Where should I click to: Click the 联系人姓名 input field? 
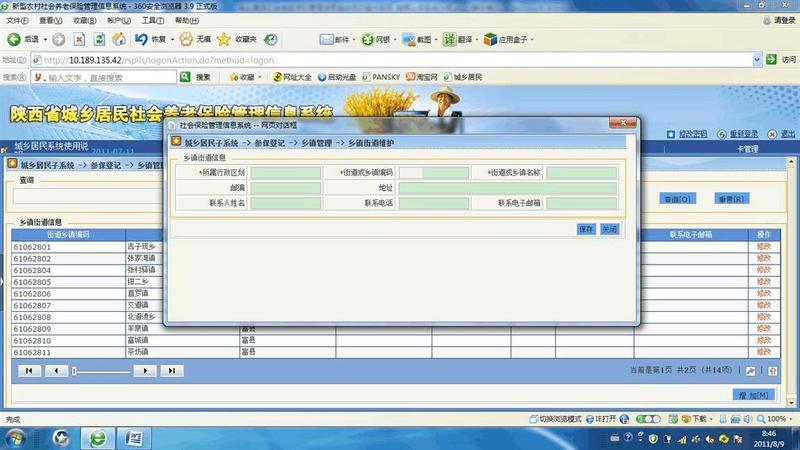[286, 203]
